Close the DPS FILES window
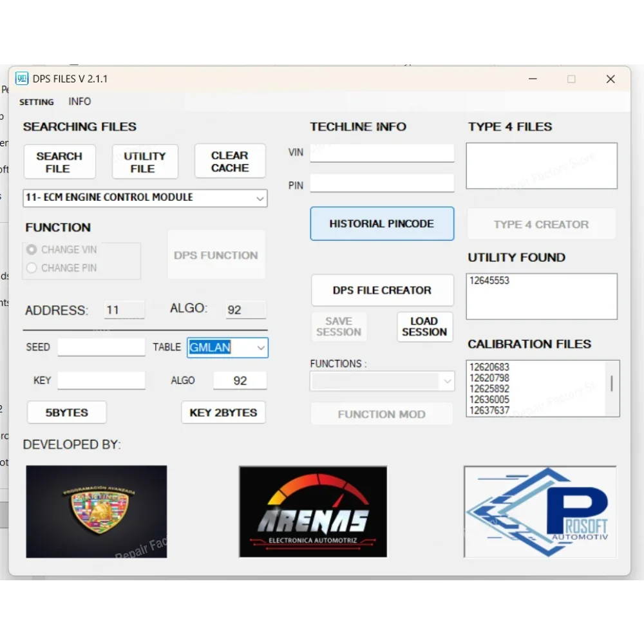The height and width of the screenshot is (644, 644). [x=611, y=79]
